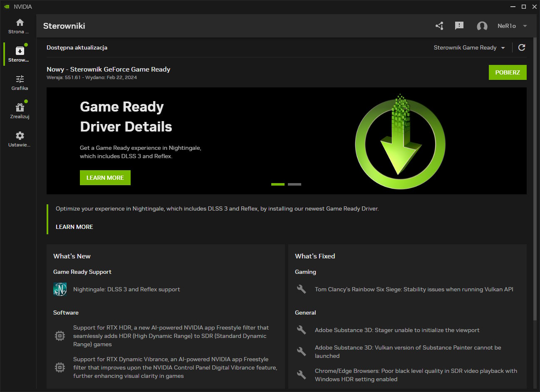Refresh driver updates with reload icon
Viewport: 540px width, 392px height.
pos(522,47)
